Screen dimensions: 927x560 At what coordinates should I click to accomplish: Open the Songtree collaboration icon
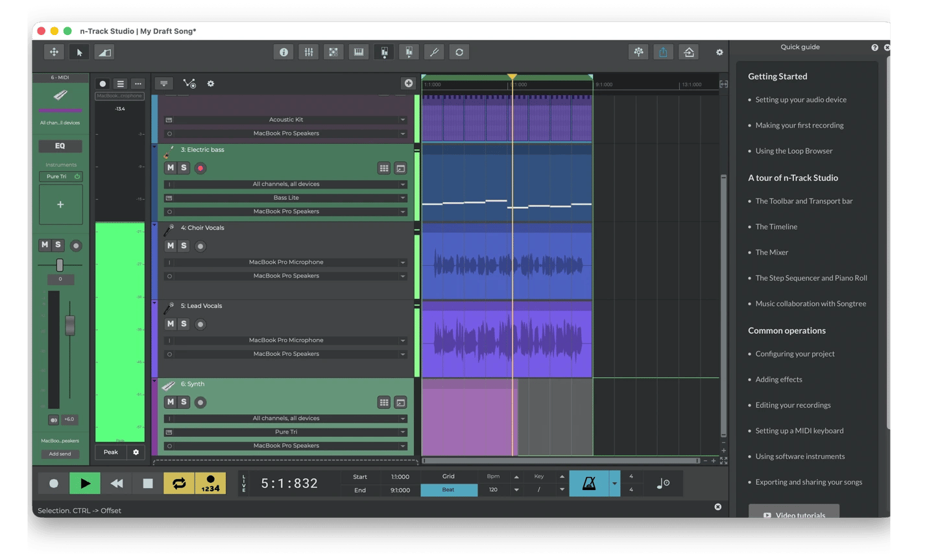[x=639, y=52]
